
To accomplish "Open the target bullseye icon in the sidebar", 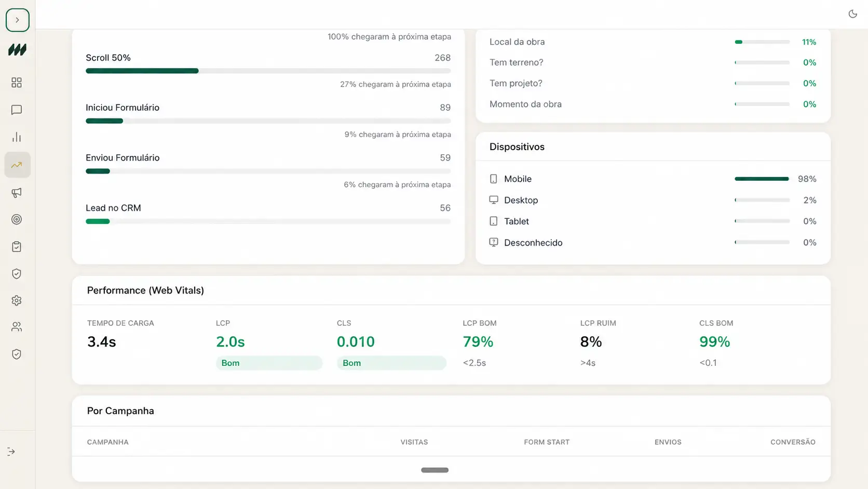I will [17, 219].
